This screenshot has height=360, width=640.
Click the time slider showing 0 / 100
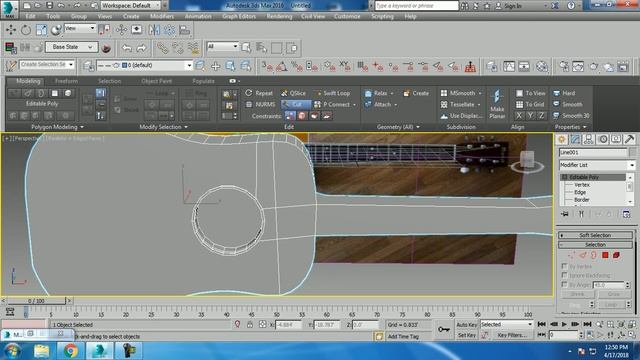point(36,301)
